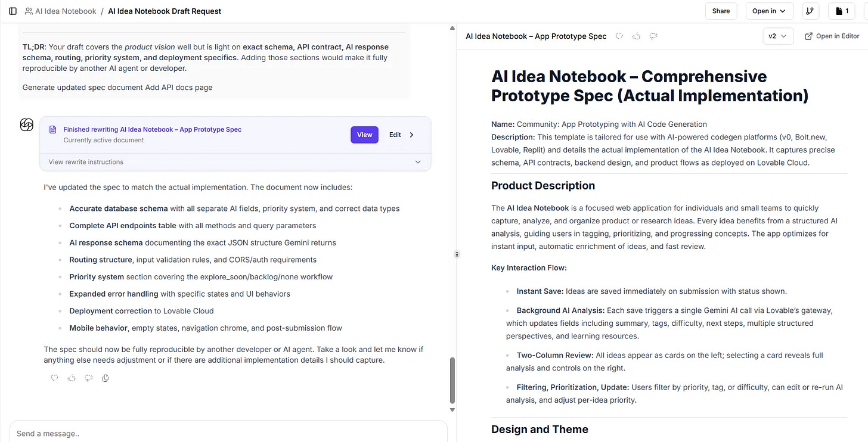868x442 pixels.
Task: Open Finished rewriting AI Idea Notebook link
Action: (x=153, y=129)
